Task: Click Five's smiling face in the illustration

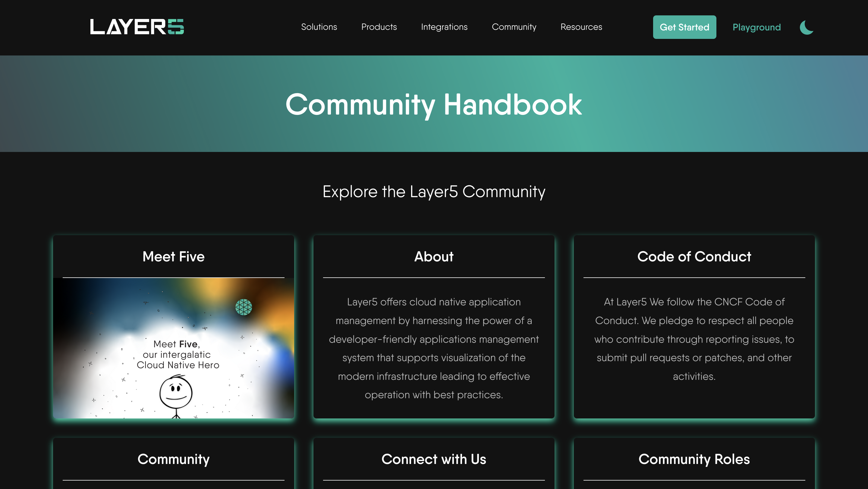Action: point(175,392)
